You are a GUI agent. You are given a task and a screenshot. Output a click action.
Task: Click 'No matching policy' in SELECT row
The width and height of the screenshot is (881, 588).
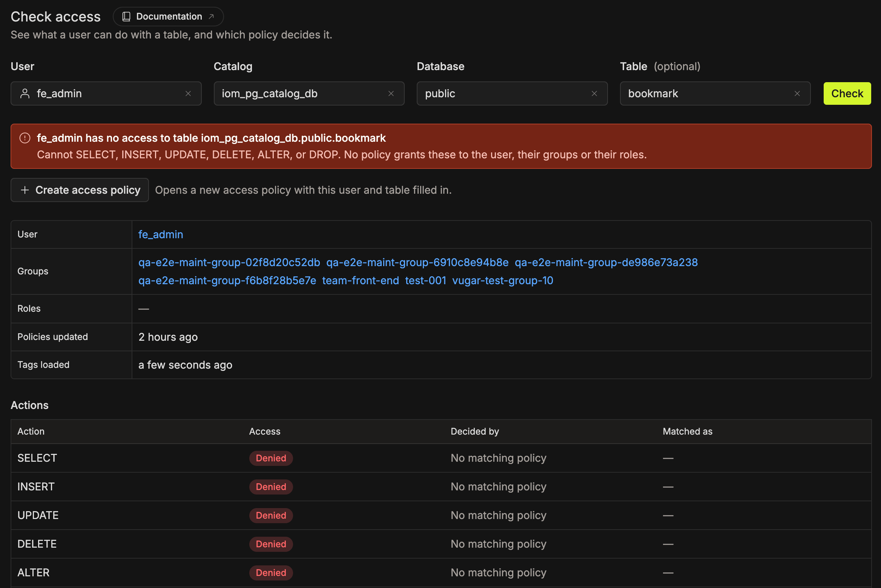pos(499,458)
